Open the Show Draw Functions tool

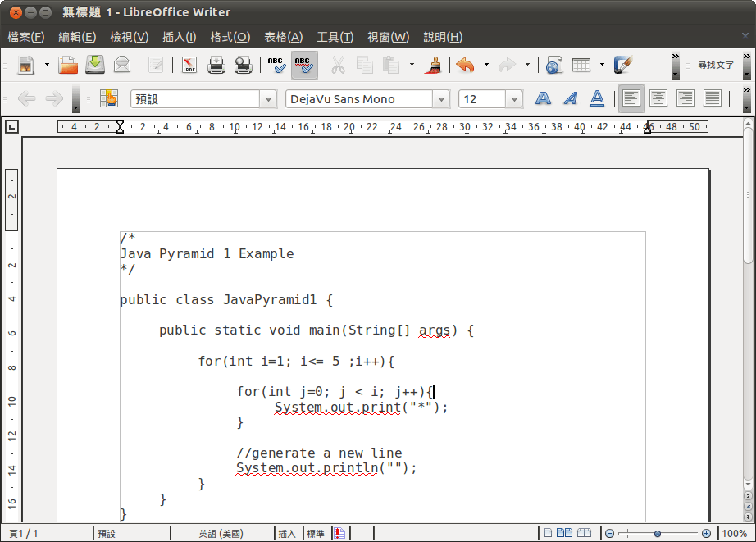[x=623, y=65]
